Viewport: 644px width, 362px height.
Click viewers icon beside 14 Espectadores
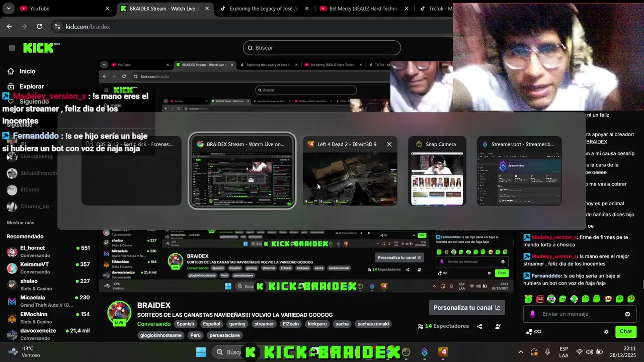click(x=421, y=326)
